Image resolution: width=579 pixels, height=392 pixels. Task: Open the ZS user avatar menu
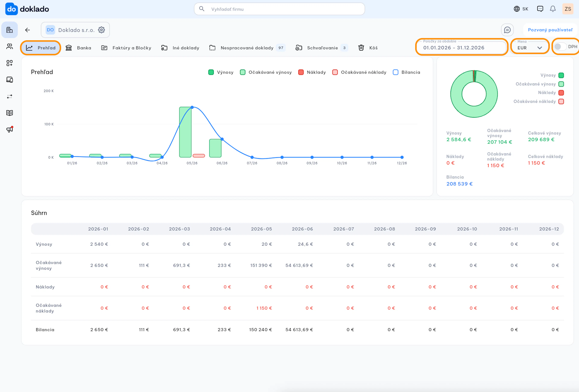[568, 9]
